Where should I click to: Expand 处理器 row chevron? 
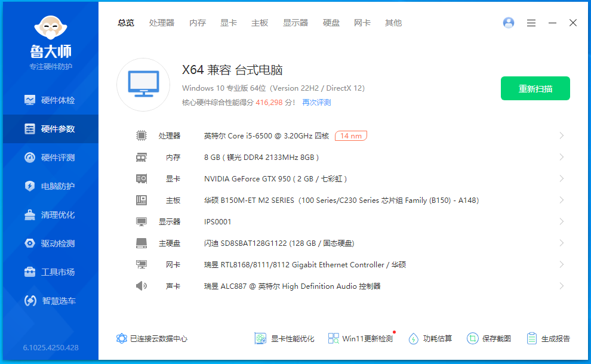click(561, 135)
